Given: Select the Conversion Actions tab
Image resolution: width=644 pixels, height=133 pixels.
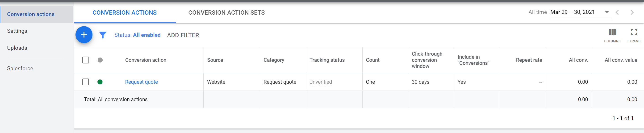Looking at the screenshot, I should pos(125,12).
